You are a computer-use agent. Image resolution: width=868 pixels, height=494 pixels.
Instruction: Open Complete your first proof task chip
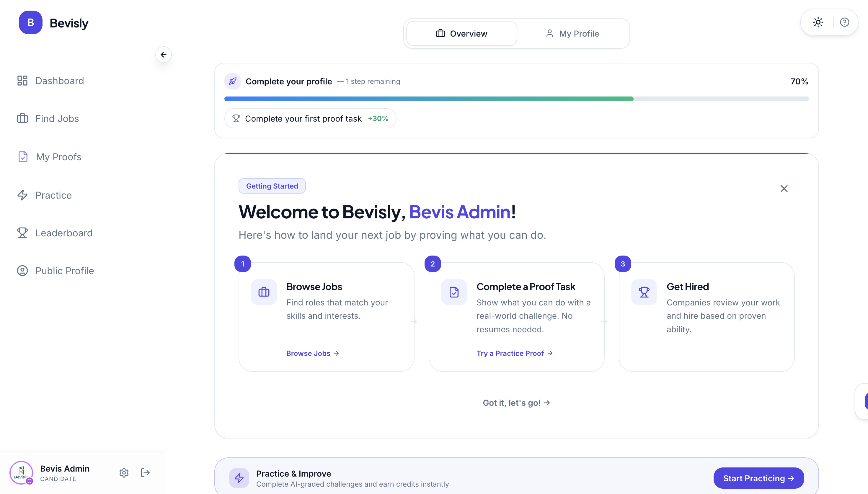(x=310, y=118)
